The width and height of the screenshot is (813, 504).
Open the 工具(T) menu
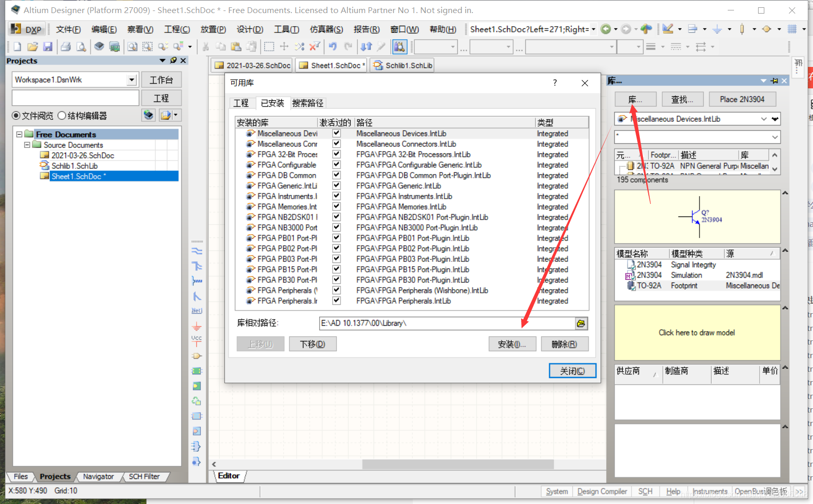tap(286, 29)
